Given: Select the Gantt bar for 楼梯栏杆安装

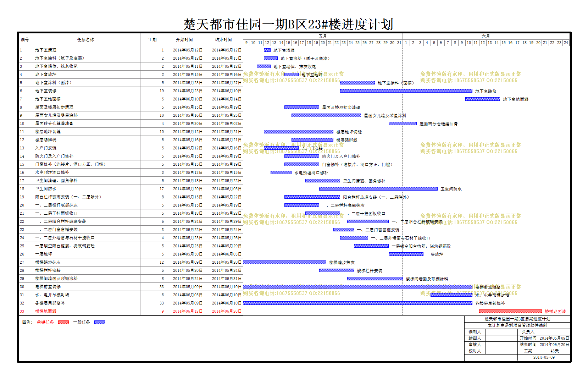Looking at the screenshot, I should click(337, 270).
